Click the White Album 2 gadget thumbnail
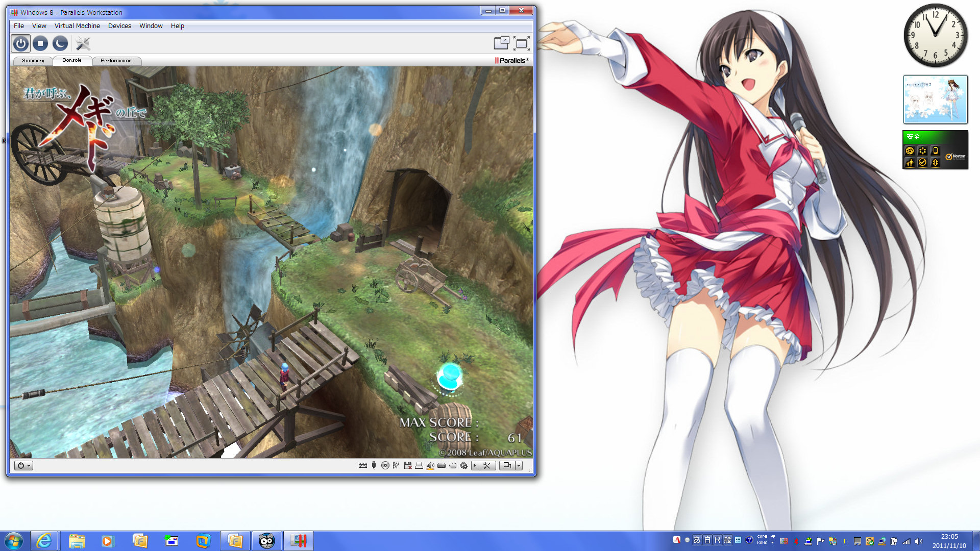This screenshot has width=980, height=551. 935,99
